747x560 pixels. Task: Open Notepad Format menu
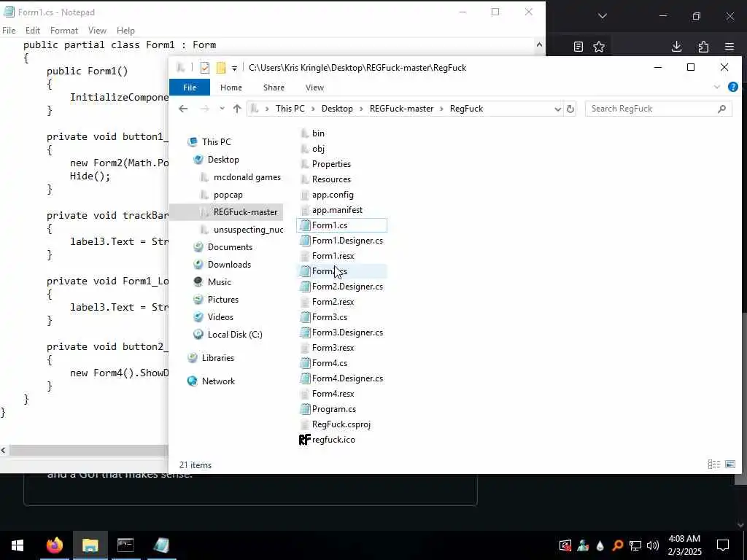tap(64, 31)
